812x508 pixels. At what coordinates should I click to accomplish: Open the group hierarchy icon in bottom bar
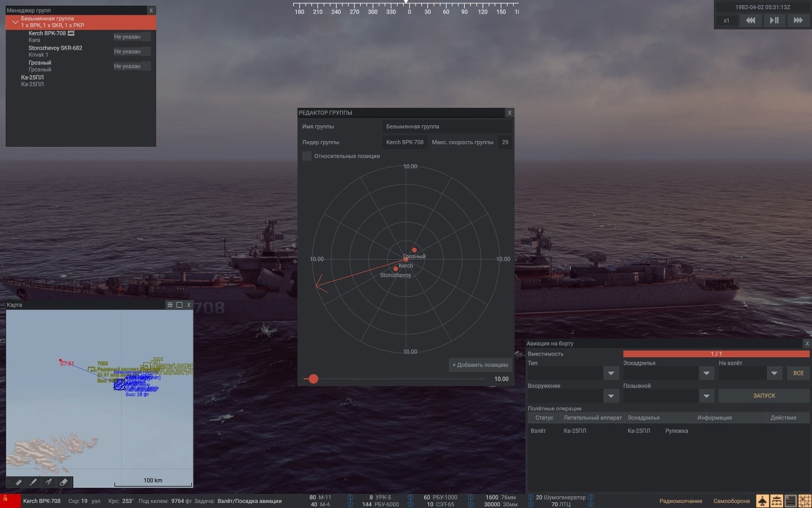point(776,501)
